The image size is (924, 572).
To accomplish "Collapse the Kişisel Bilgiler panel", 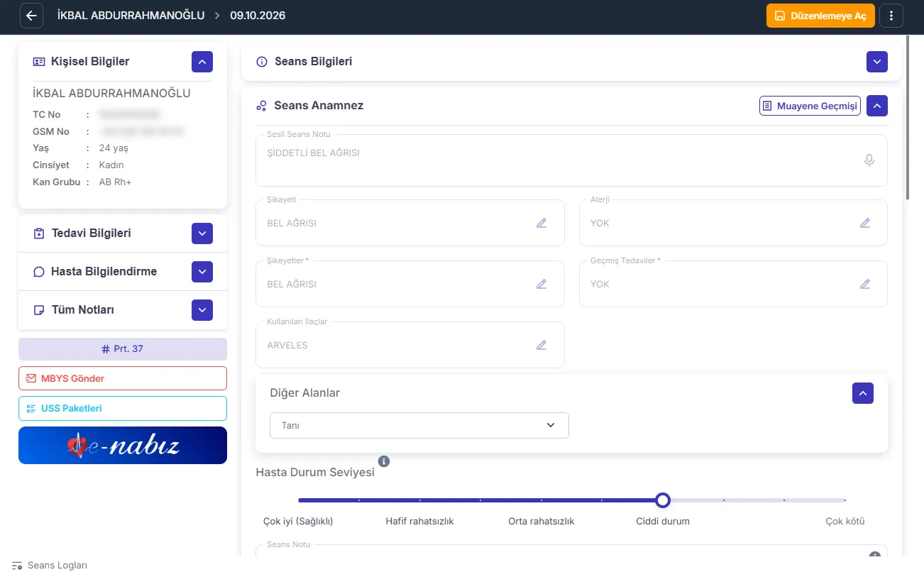I will pyautogui.click(x=202, y=62).
